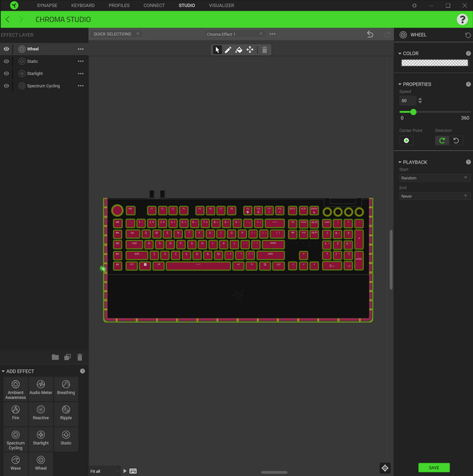Viewport: 473px width, 476px height.
Task: Add Breathing effect
Action: (x=66, y=389)
